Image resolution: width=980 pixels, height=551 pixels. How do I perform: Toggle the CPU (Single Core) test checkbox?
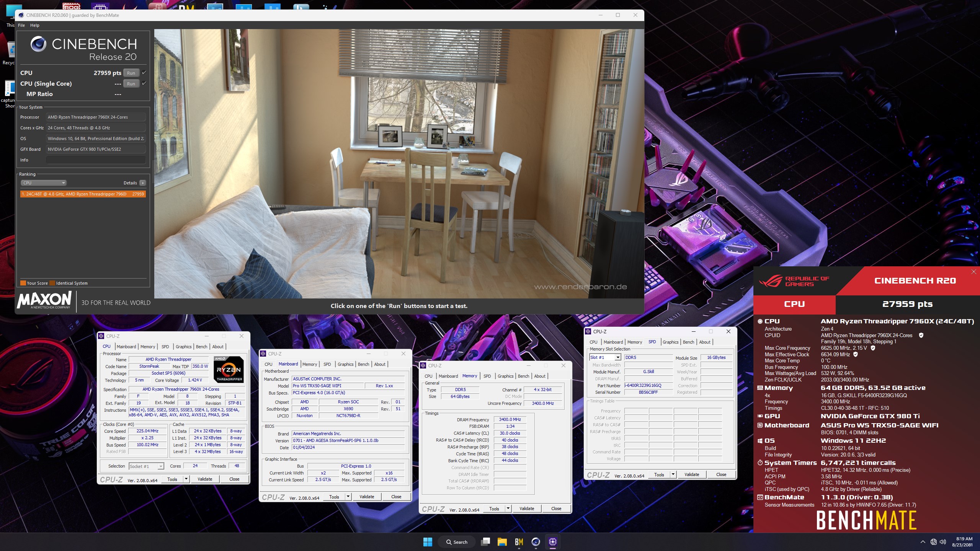coord(144,83)
